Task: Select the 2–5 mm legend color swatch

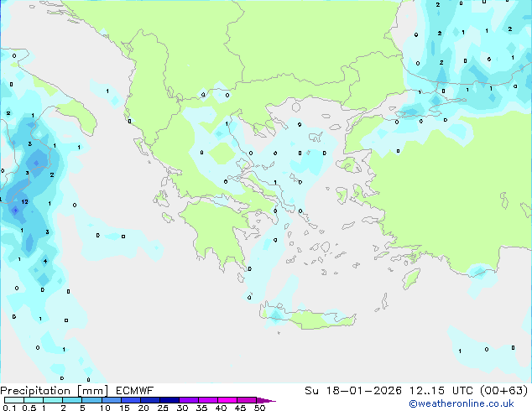Action: click(72, 400)
